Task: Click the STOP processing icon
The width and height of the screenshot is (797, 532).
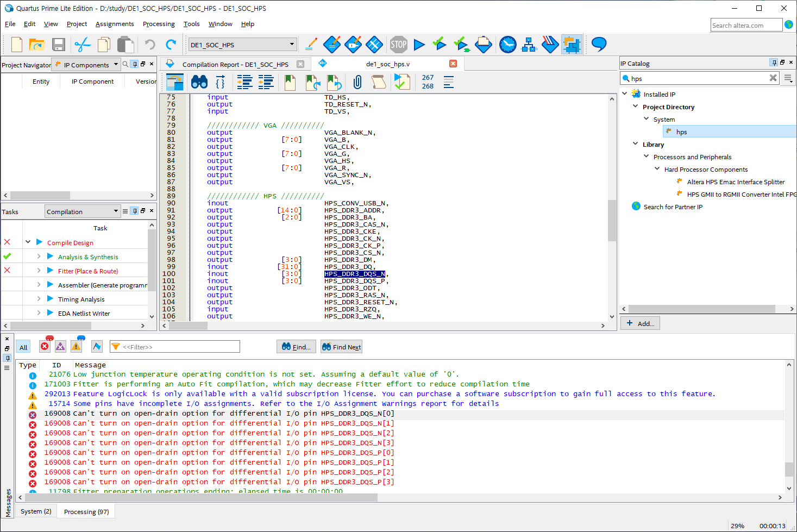Action: pyautogui.click(x=399, y=45)
